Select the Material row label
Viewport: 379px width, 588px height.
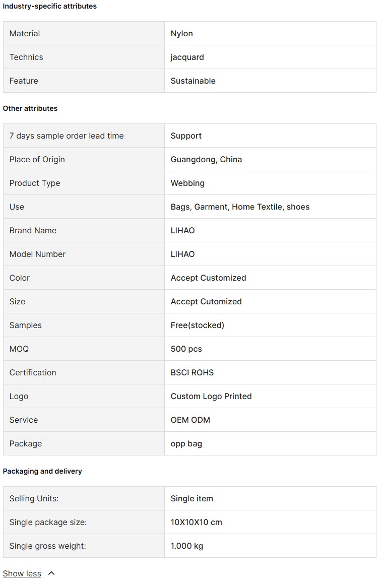[x=24, y=33]
